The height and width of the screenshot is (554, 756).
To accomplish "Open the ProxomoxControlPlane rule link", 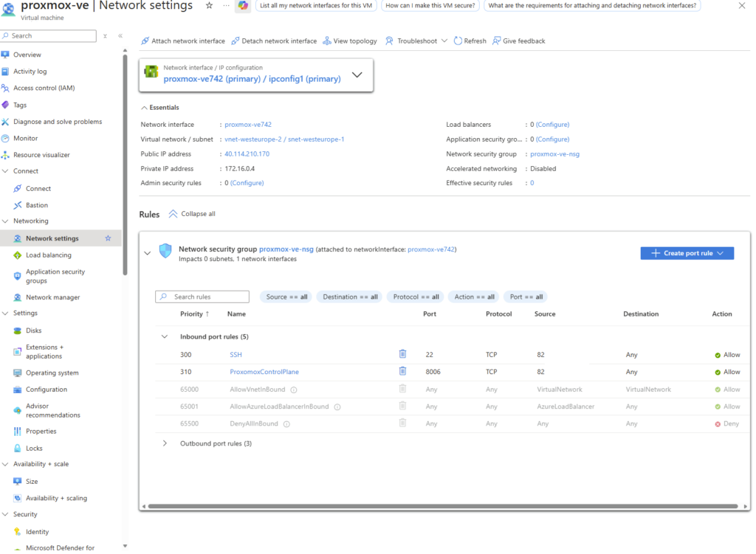I will point(264,372).
